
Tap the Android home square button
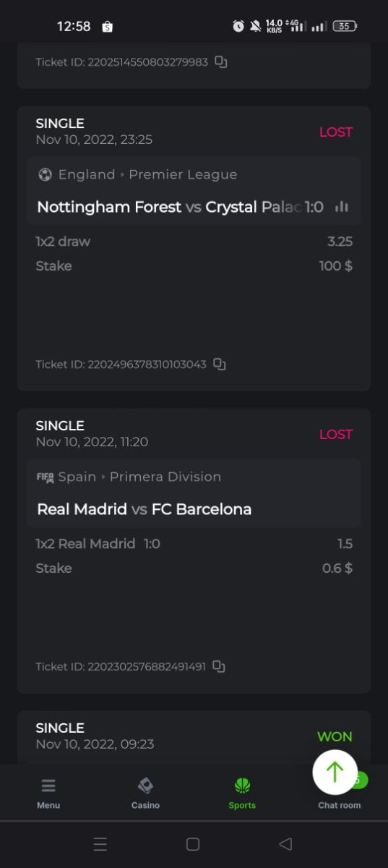click(193, 844)
